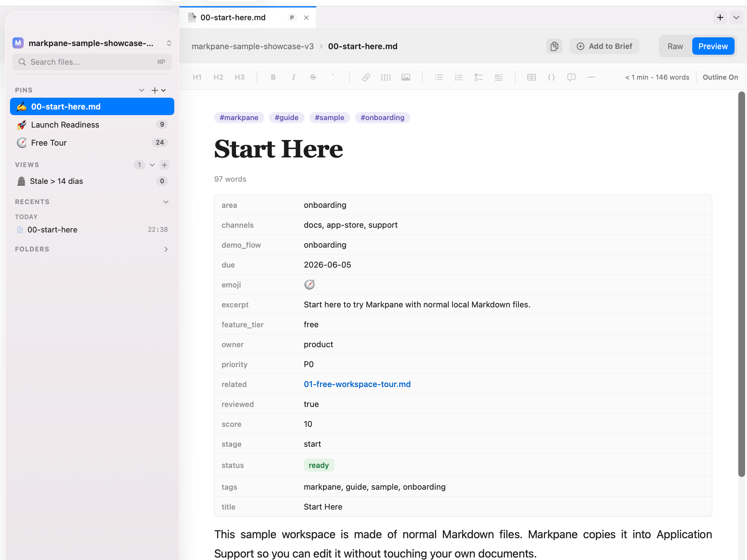Viewport: 747px width, 560px height.
Task: Open Stale > 14 dias view
Action: (x=92, y=181)
